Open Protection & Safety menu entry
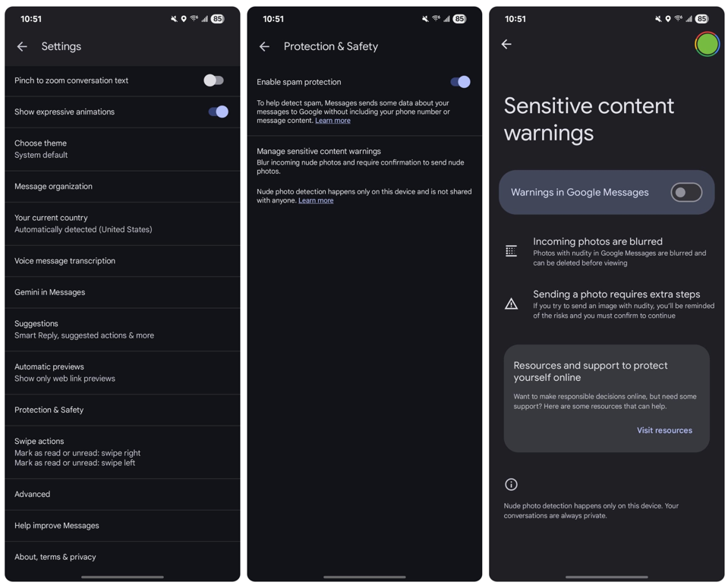 pos(122,410)
